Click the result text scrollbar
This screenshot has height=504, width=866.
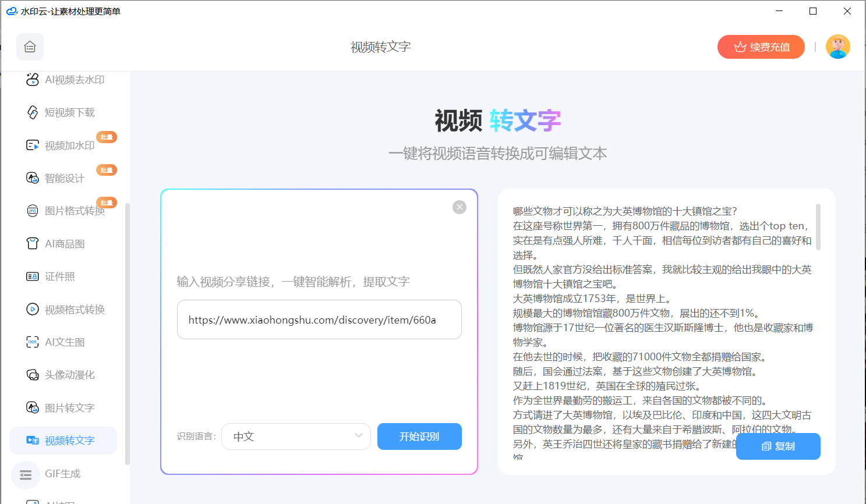(x=818, y=227)
